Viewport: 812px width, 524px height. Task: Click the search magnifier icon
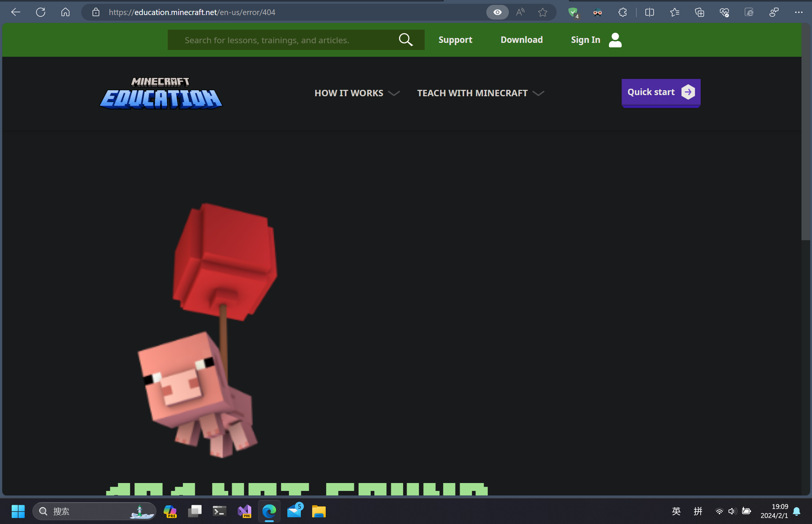click(x=406, y=40)
